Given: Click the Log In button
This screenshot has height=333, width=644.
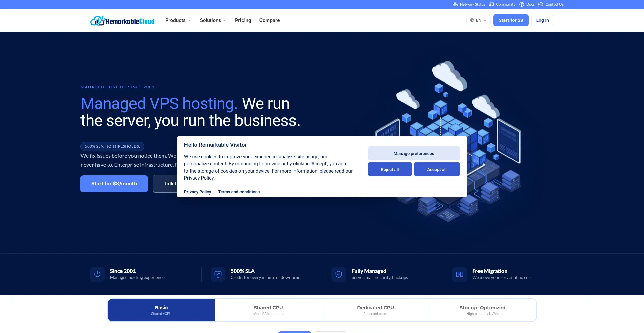Looking at the screenshot, I should pyautogui.click(x=542, y=20).
